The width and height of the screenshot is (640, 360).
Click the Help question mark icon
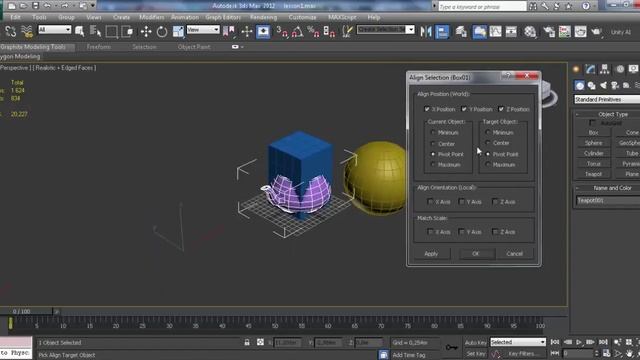point(586,6)
